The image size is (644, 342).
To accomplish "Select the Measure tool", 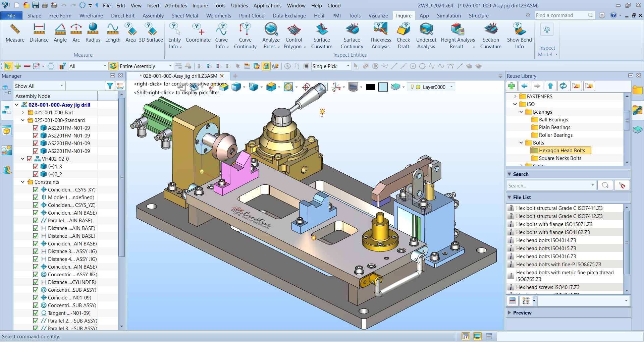I will pos(15,33).
